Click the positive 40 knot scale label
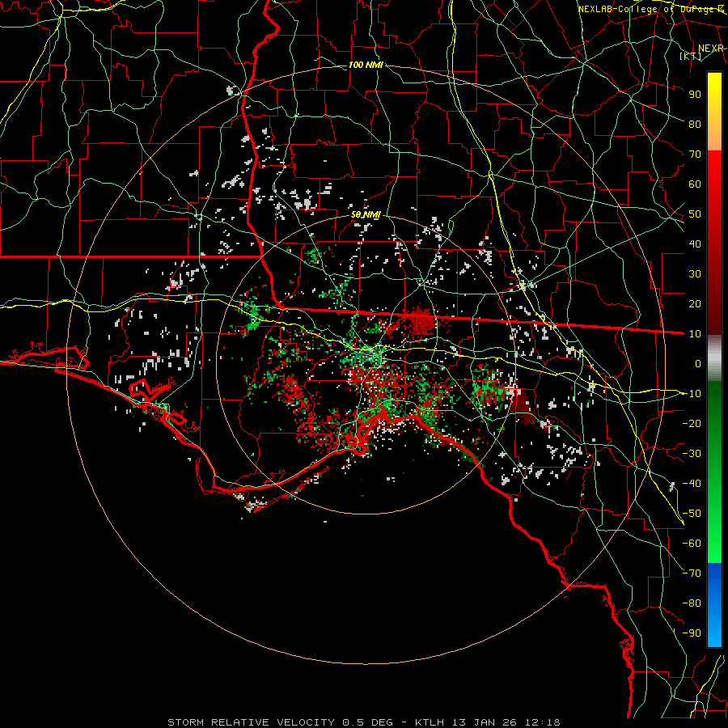This screenshot has width=728, height=728. point(695,243)
